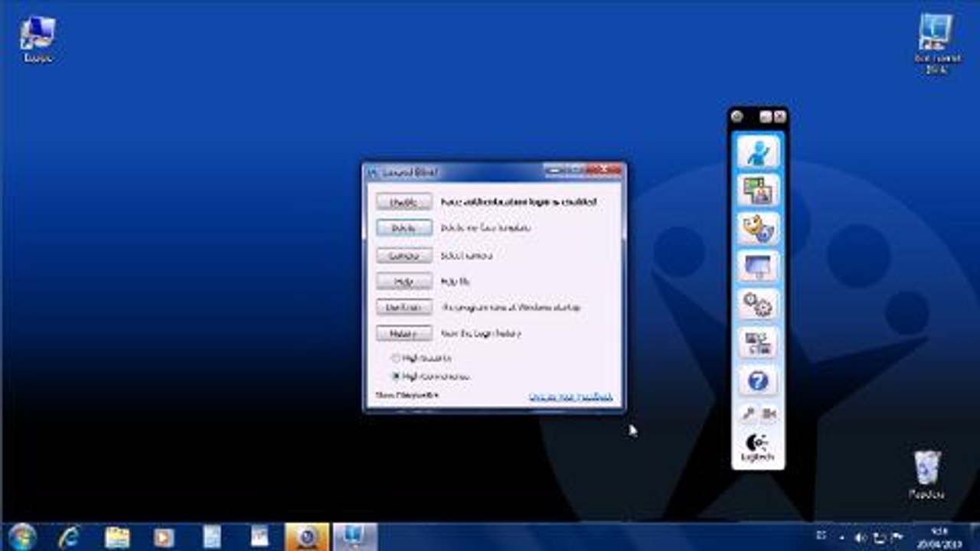The image size is (980, 551).
Task: Mute the microphone in the Logitech bar
Action: (x=748, y=414)
